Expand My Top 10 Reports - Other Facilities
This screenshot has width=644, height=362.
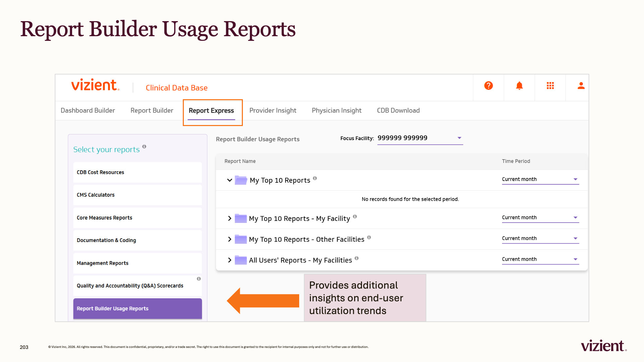pyautogui.click(x=229, y=239)
